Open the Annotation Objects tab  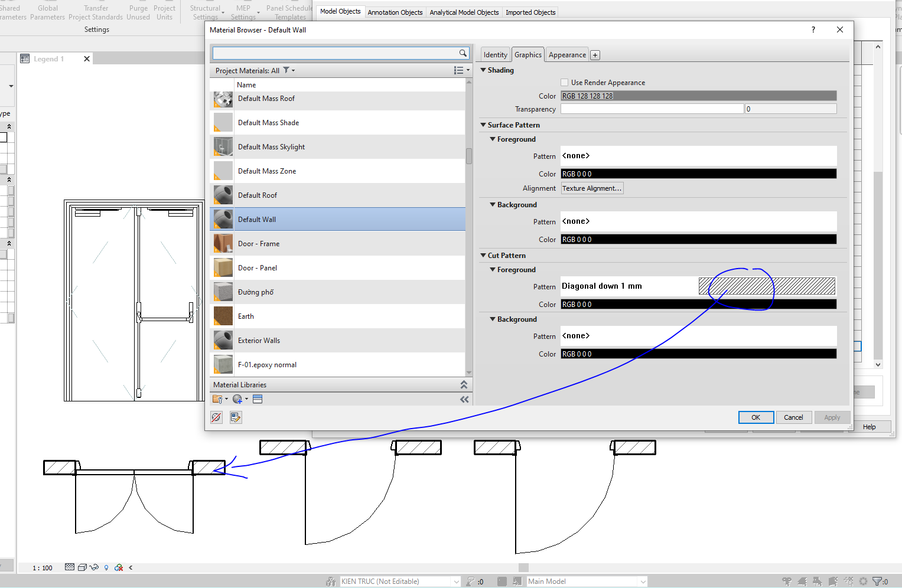pos(395,12)
